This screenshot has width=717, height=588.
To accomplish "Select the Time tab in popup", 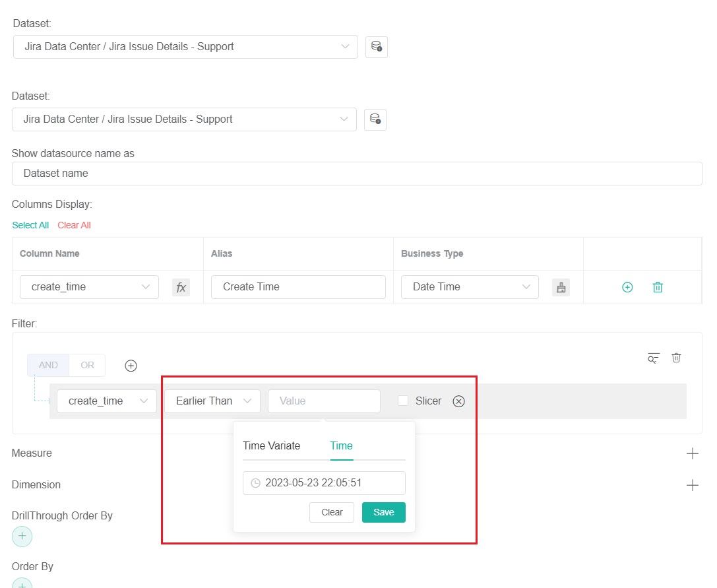I will (x=341, y=445).
